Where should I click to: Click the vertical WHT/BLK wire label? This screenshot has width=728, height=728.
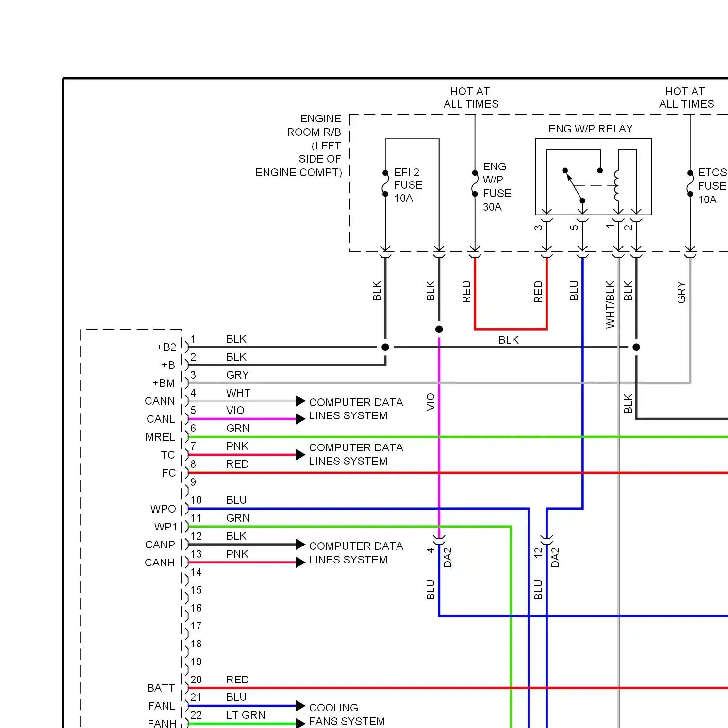coord(610,304)
